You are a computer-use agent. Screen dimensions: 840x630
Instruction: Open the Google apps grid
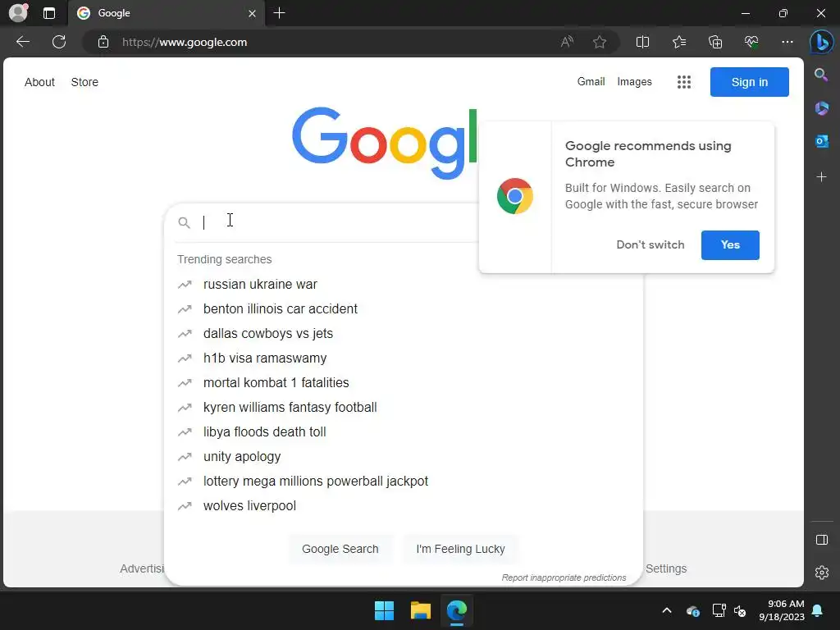click(x=683, y=82)
